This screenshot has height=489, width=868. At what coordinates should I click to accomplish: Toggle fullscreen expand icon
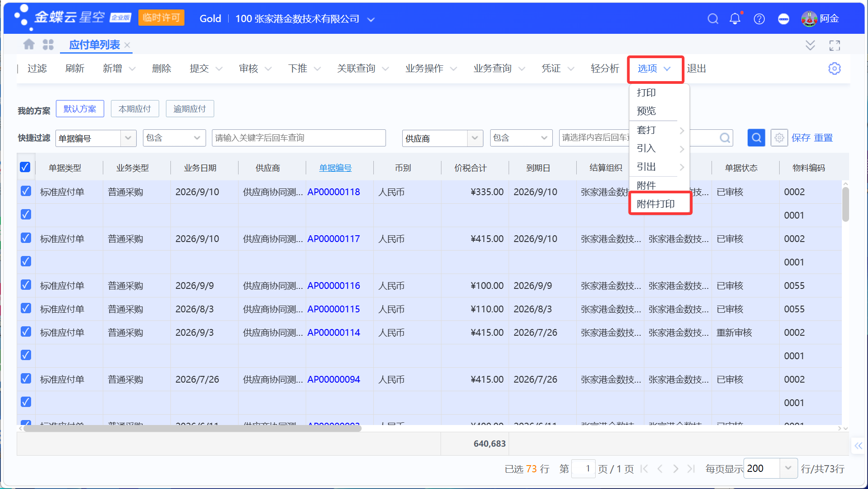coord(835,46)
